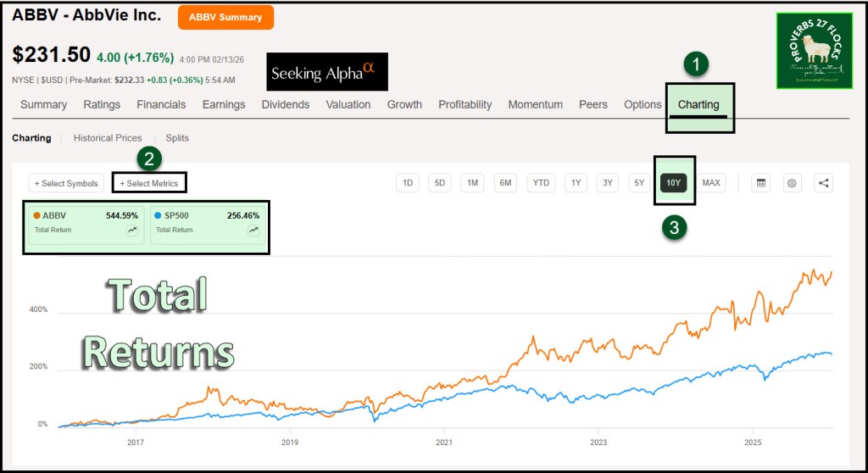The width and height of the screenshot is (868, 473).
Task: Open the Select Symbols dropdown
Action: [67, 183]
